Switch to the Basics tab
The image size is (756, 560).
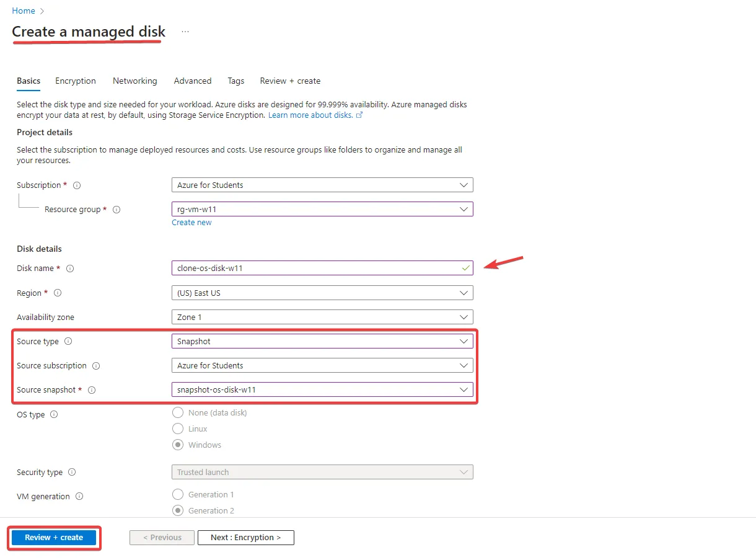[29, 81]
